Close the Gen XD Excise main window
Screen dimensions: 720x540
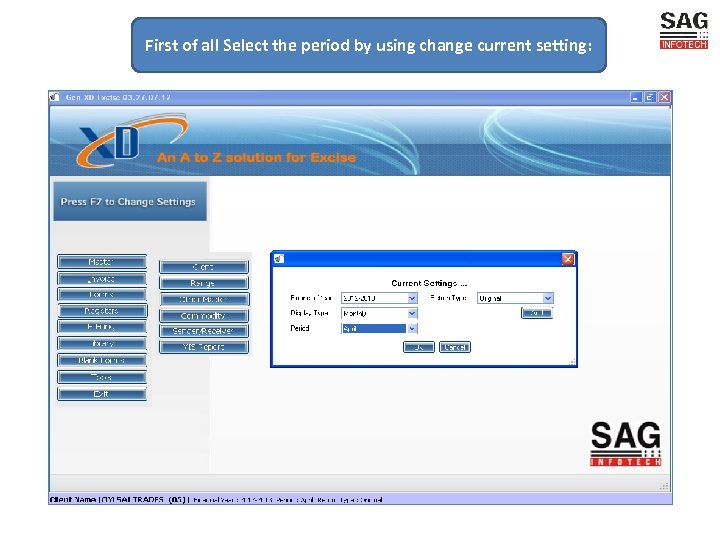(664, 97)
